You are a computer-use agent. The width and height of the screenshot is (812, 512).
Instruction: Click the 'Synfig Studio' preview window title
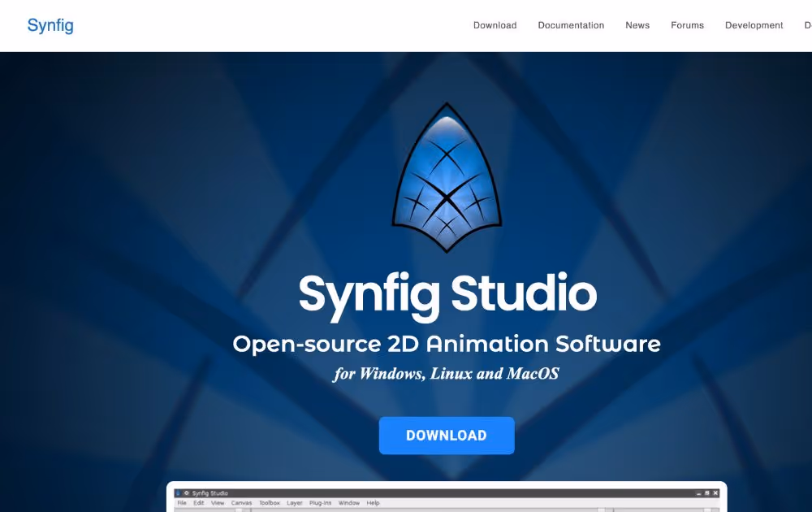(209, 493)
